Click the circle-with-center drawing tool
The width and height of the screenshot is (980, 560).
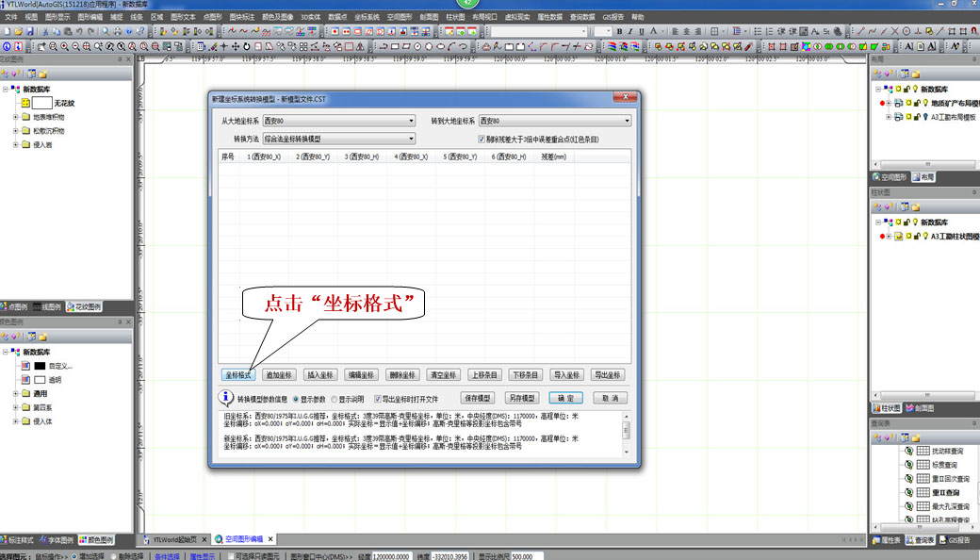(x=417, y=46)
